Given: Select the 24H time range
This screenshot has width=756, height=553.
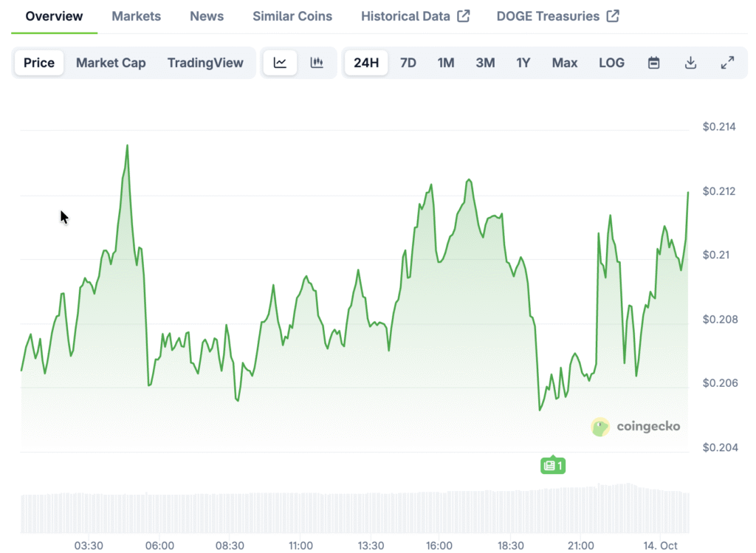Looking at the screenshot, I should pyautogui.click(x=366, y=63).
